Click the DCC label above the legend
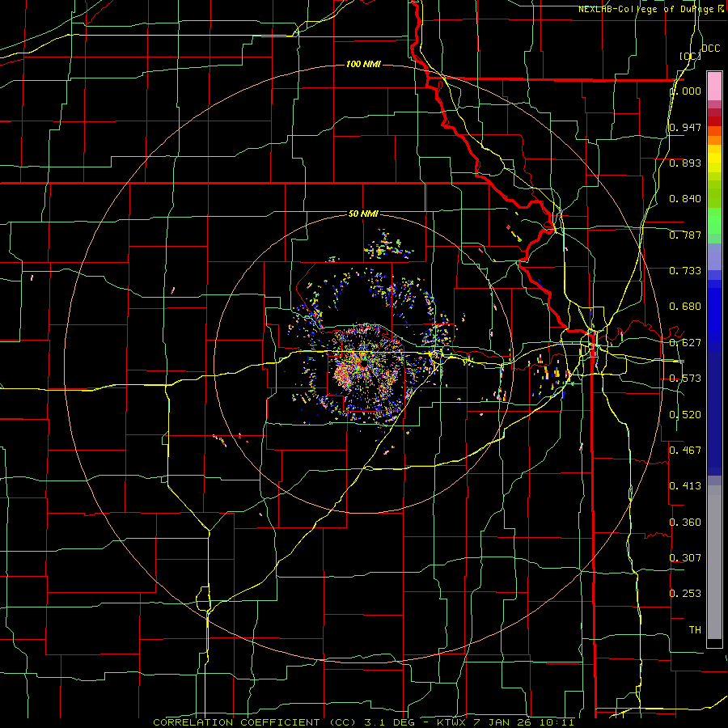The width and height of the screenshot is (728, 728). pyautogui.click(x=711, y=49)
